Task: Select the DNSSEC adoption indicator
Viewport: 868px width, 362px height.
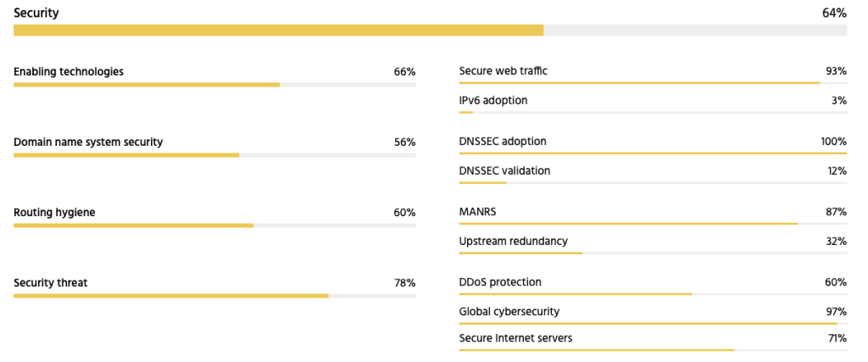Action: tap(503, 142)
